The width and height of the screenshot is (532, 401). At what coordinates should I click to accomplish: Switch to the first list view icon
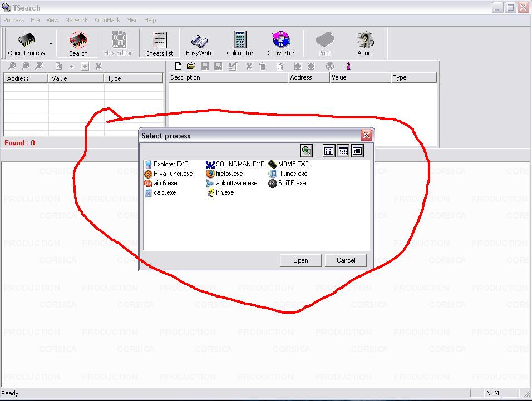[329, 151]
